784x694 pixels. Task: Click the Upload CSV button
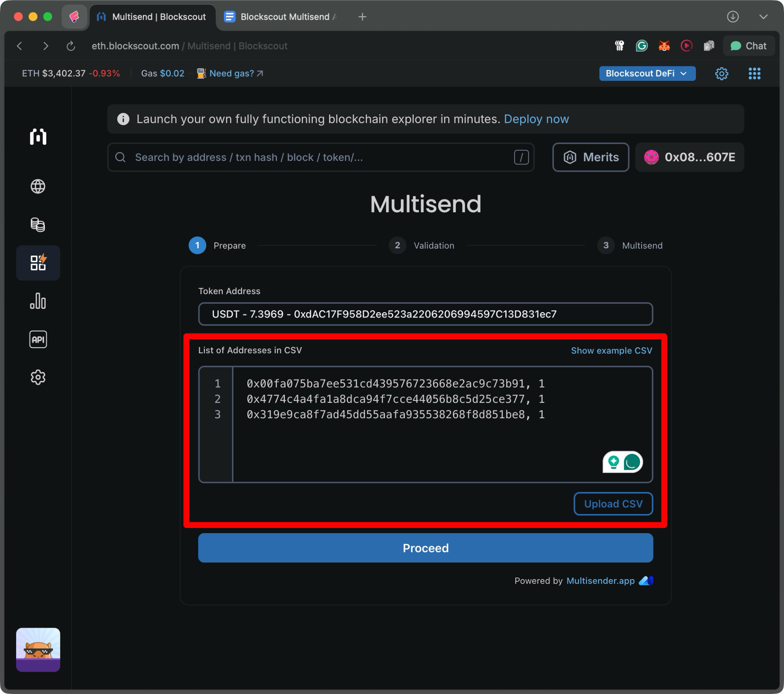coord(613,504)
